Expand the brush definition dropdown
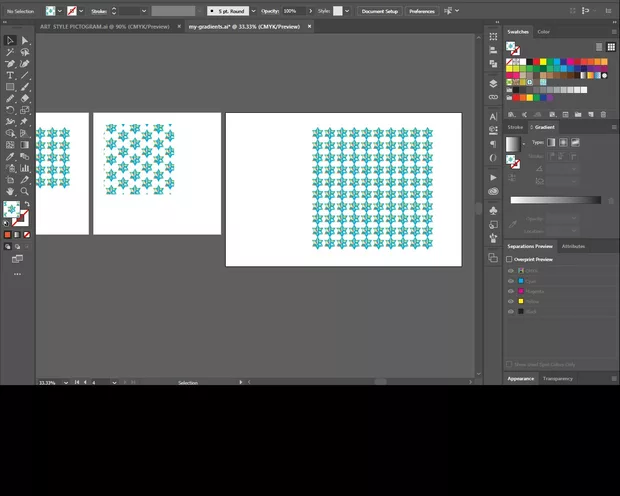The width and height of the screenshot is (620, 496). pyautogui.click(x=254, y=11)
